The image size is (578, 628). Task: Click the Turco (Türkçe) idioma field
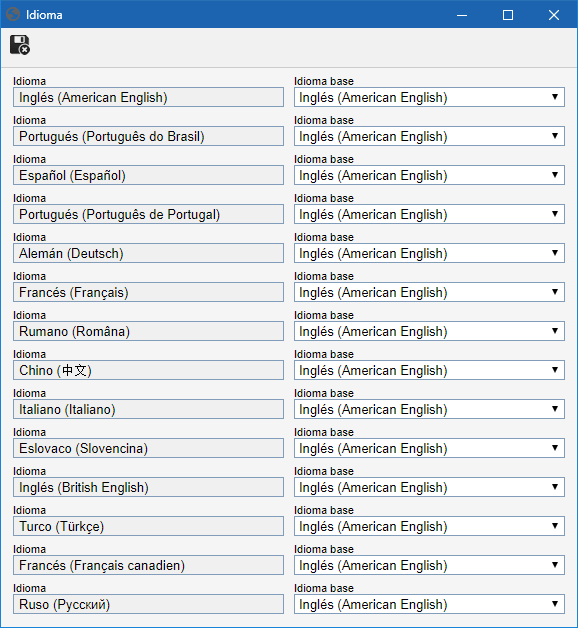click(x=148, y=526)
